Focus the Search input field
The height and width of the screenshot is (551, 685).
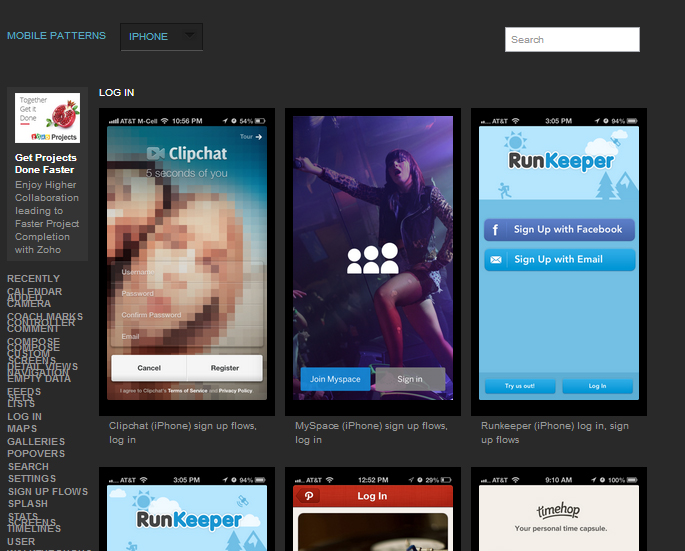(x=572, y=39)
